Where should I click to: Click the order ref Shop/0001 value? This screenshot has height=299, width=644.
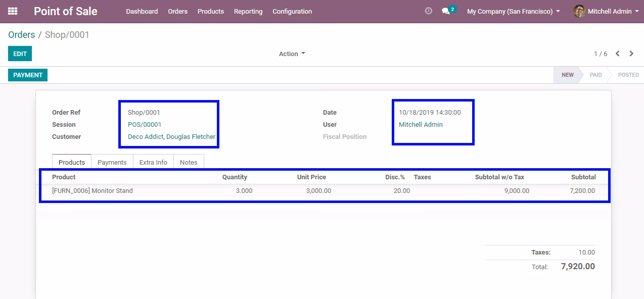144,113
